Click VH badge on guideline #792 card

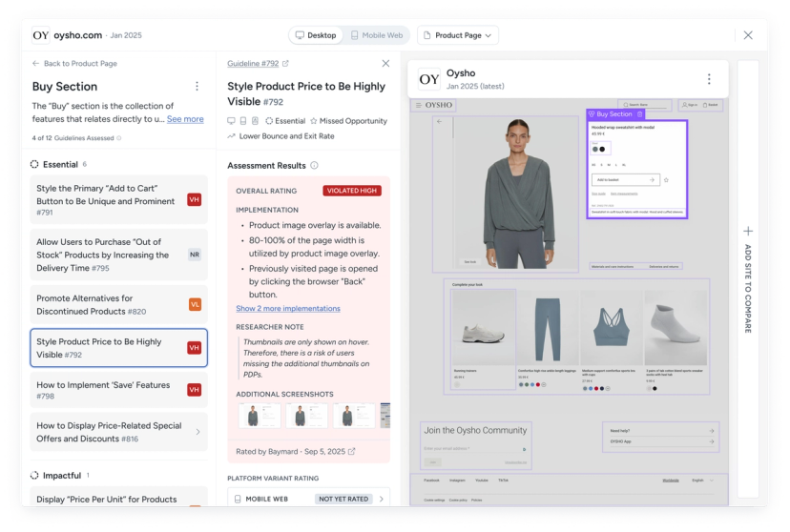[195, 348]
